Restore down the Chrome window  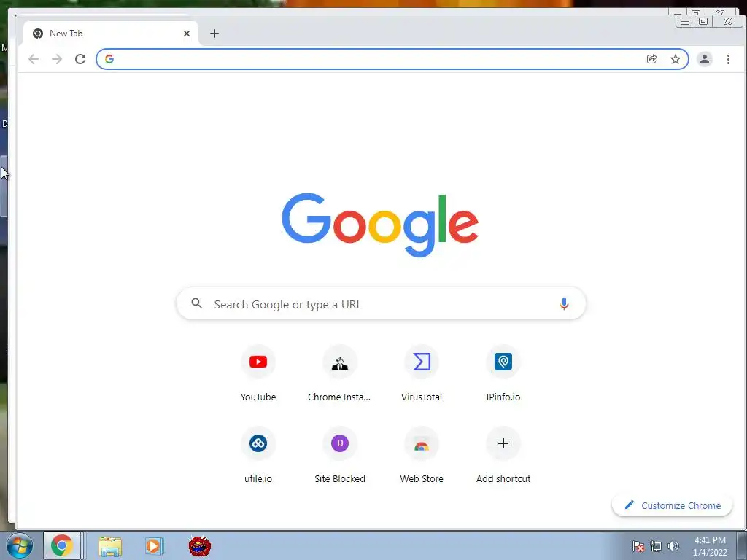pos(703,21)
